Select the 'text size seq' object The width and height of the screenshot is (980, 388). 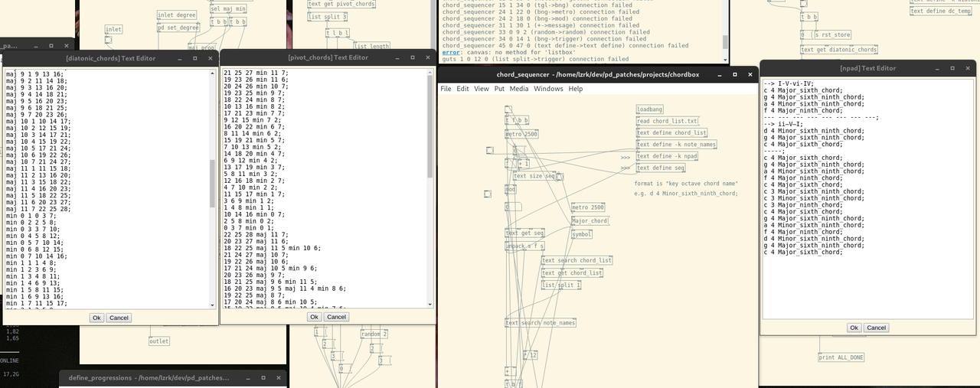click(536, 176)
